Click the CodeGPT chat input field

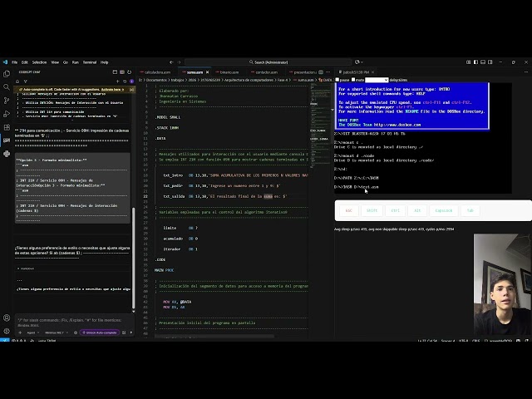point(74,323)
